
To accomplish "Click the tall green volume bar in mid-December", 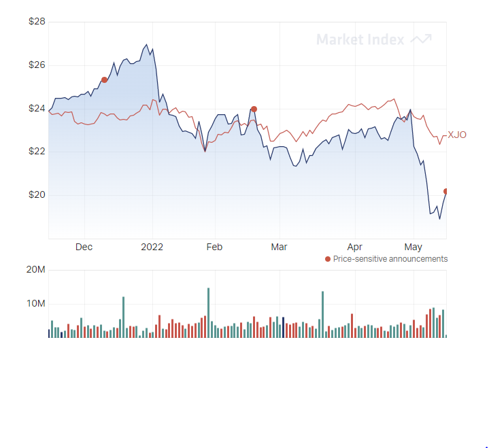I will pos(124,317).
